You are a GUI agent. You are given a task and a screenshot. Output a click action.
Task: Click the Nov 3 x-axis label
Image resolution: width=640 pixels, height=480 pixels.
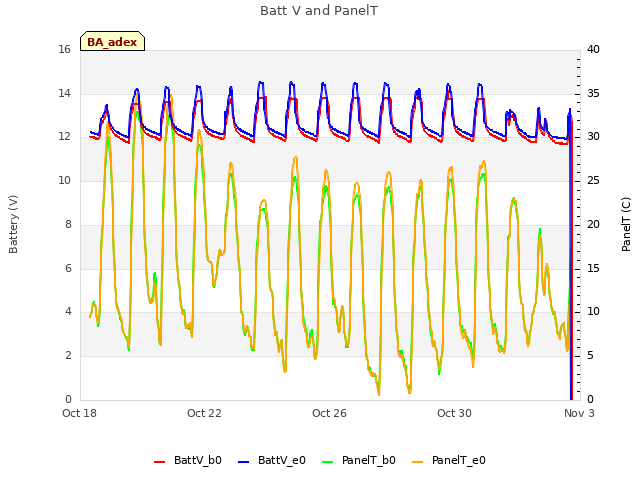pos(579,413)
